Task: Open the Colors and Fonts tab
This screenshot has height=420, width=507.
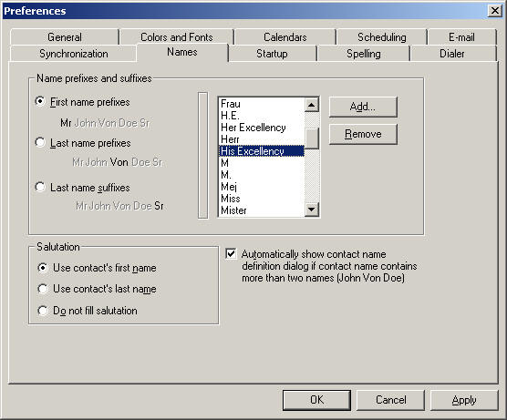Action: click(177, 37)
